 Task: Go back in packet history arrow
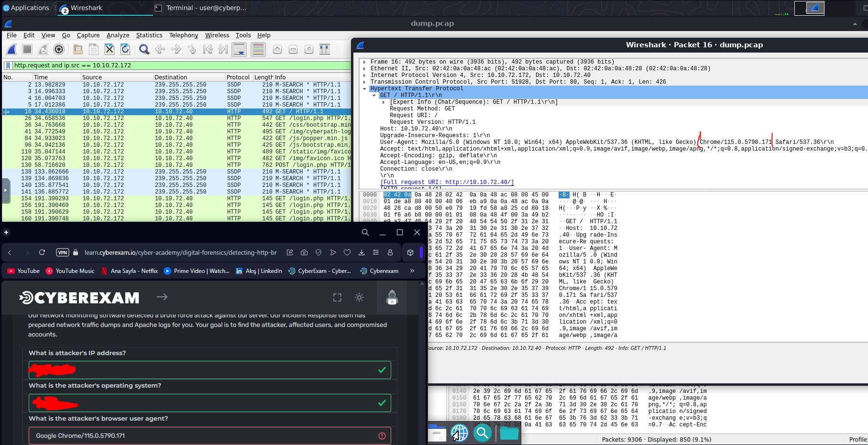pyautogui.click(x=160, y=49)
